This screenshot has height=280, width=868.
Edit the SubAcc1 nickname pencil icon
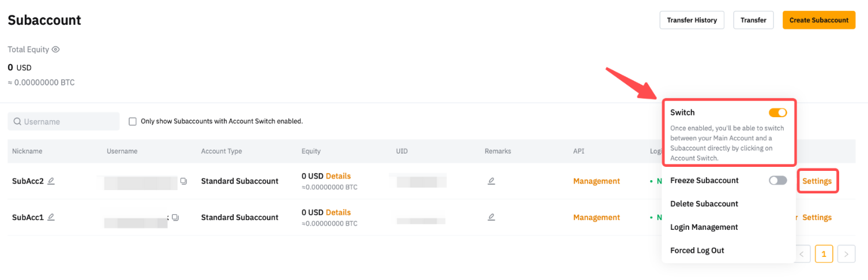[x=51, y=217]
